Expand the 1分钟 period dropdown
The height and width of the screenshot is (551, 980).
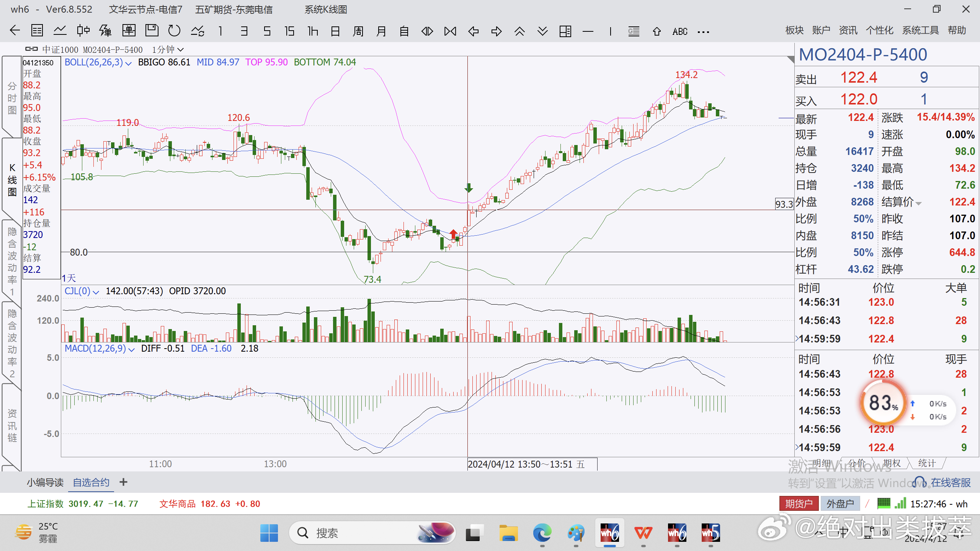[x=181, y=50]
